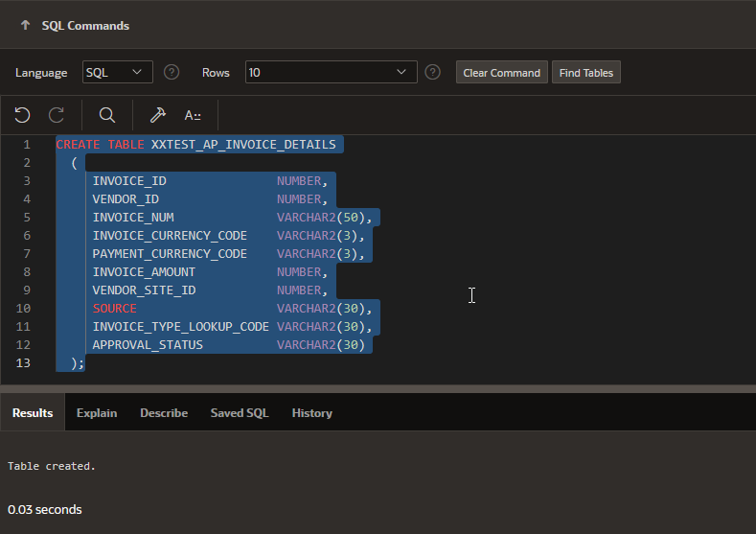756x534 pixels.
Task: Open the Language SQL dropdown
Action: [x=118, y=72]
